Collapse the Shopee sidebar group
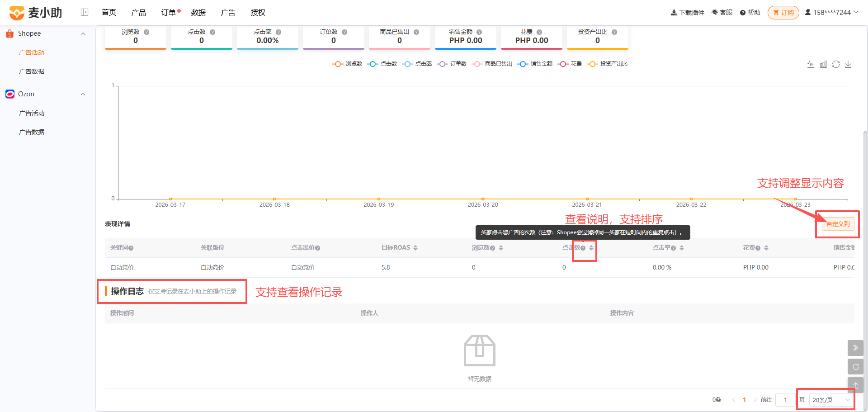The width and height of the screenshot is (868, 412). point(83,33)
